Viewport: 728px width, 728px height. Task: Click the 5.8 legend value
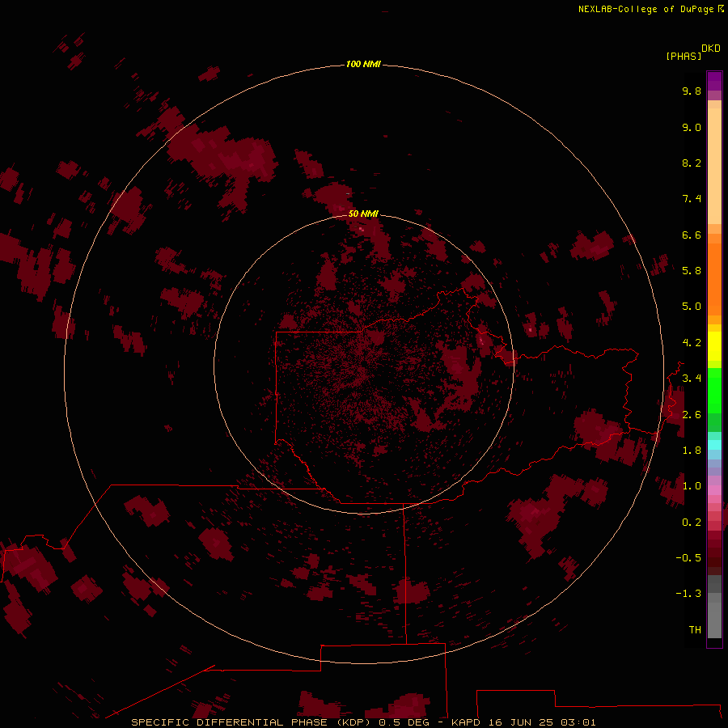692,270
